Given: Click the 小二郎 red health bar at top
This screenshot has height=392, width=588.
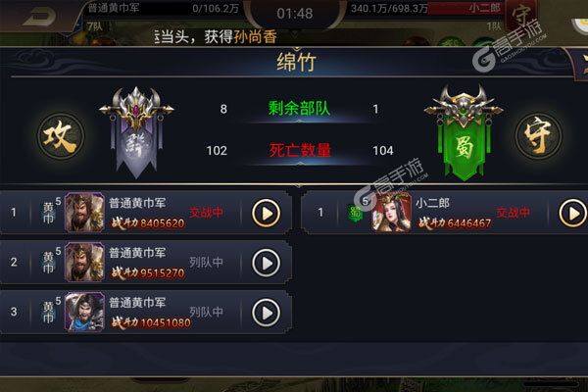Looking at the screenshot, I should 465,8.
